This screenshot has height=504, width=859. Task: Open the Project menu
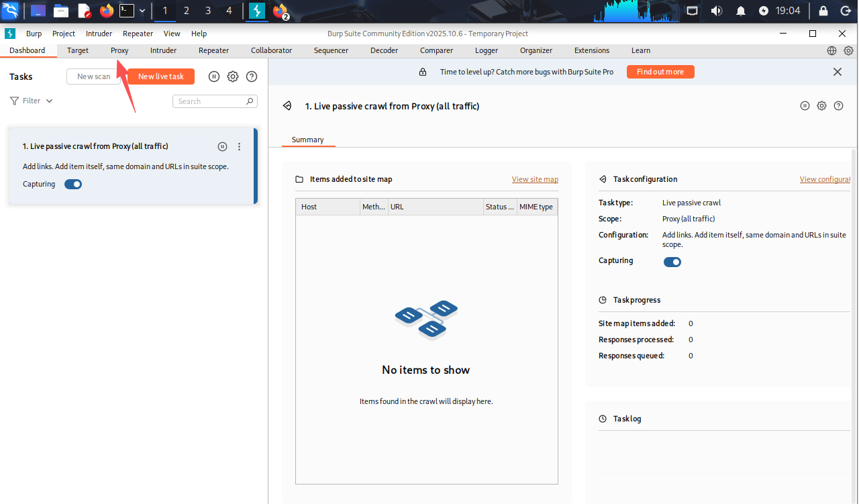coord(64,34)
